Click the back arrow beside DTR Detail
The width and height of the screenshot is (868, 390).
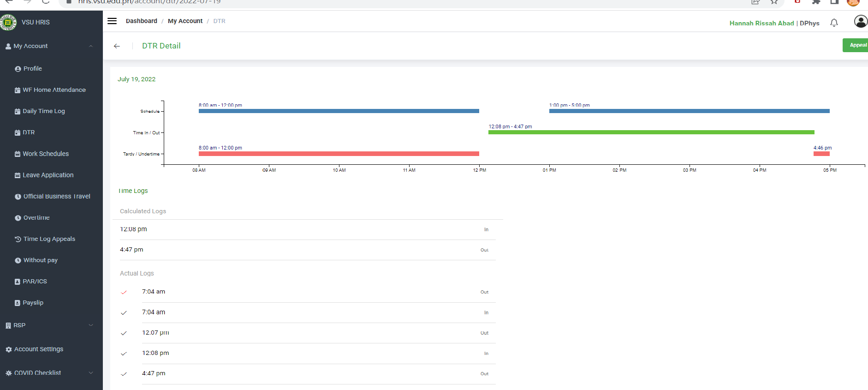pos(117,46)
